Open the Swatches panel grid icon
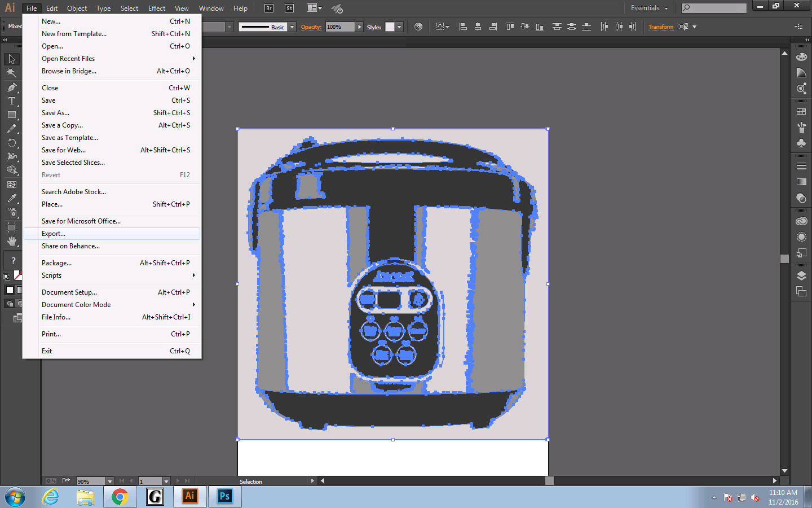 pyautogui.click(x=801, y=111)
